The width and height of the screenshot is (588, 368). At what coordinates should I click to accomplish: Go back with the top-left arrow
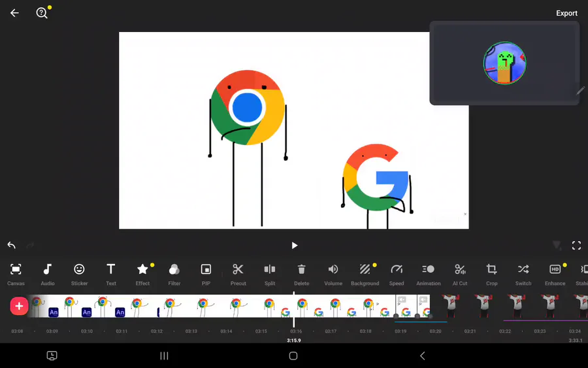14,13
